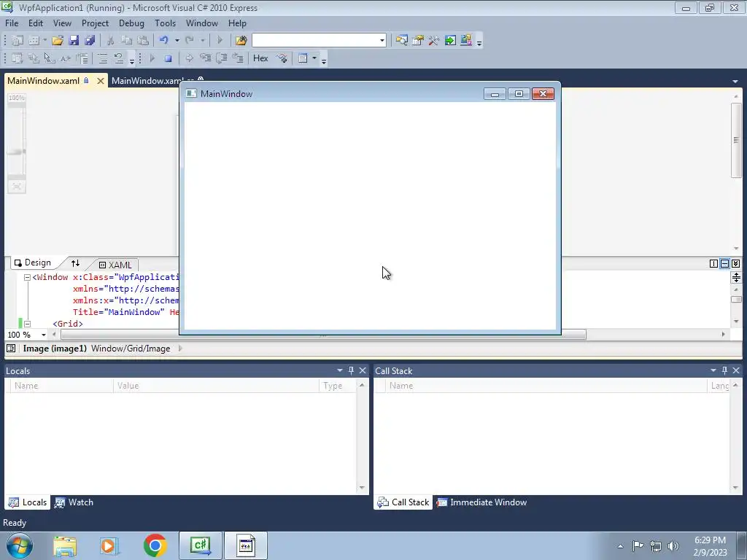Click the Find in Files icon
This screenshot has height=560, width=747.
pos(241,41)
